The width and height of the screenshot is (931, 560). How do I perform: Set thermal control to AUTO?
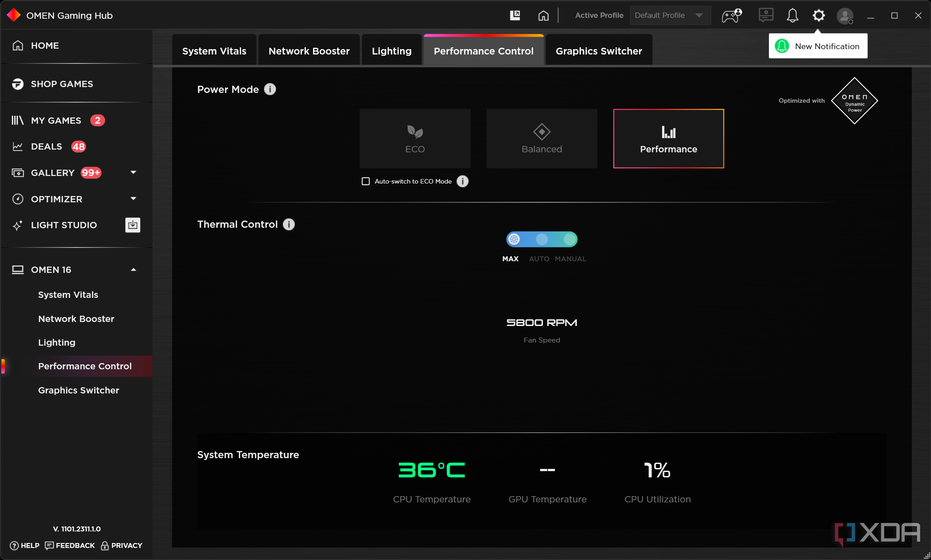pyautogui.click(x=542, y=239)
